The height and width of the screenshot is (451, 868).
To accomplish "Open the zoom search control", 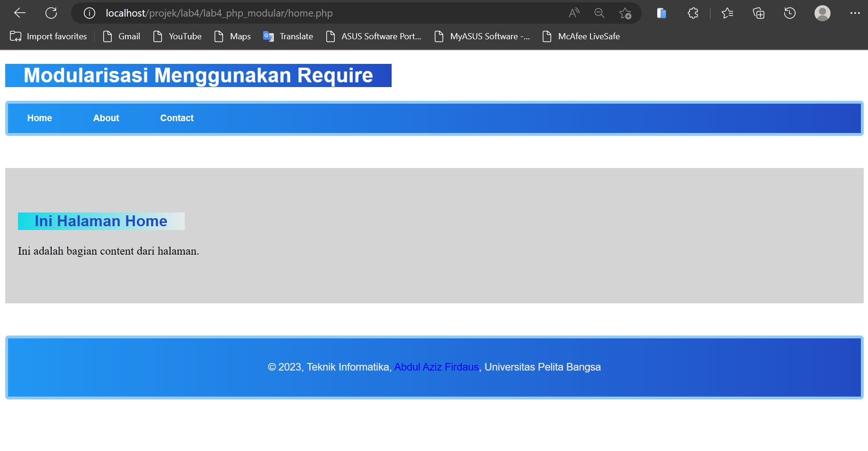I will (x=599, y=13).
